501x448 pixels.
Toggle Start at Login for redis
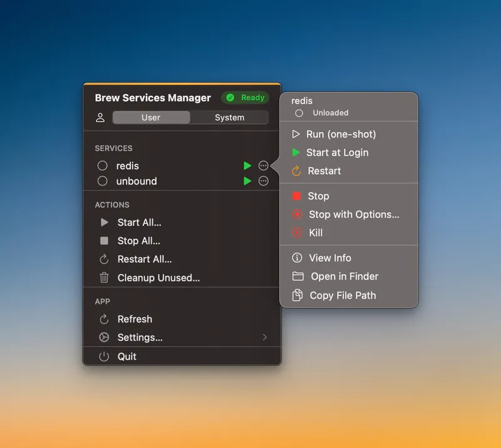338,152
